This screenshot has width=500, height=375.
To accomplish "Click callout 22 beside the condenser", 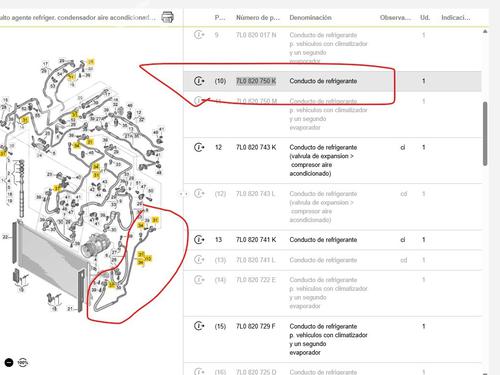I will click(x=5, y=237).
